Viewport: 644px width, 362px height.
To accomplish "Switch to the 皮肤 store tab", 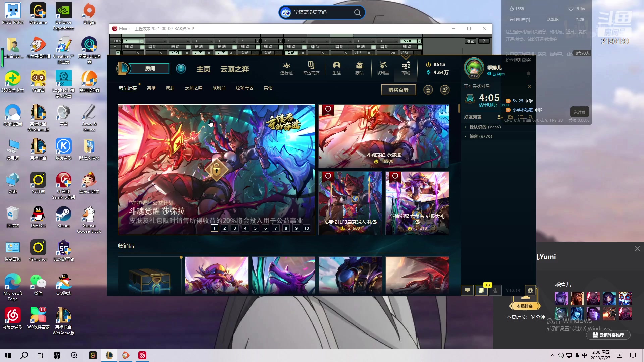I will pyautogui.click(x=170, y=88).
